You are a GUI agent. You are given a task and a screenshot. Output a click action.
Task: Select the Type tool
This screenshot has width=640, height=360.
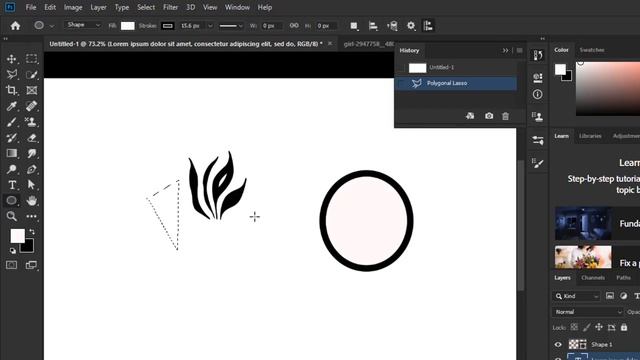[x=11, y=185]
